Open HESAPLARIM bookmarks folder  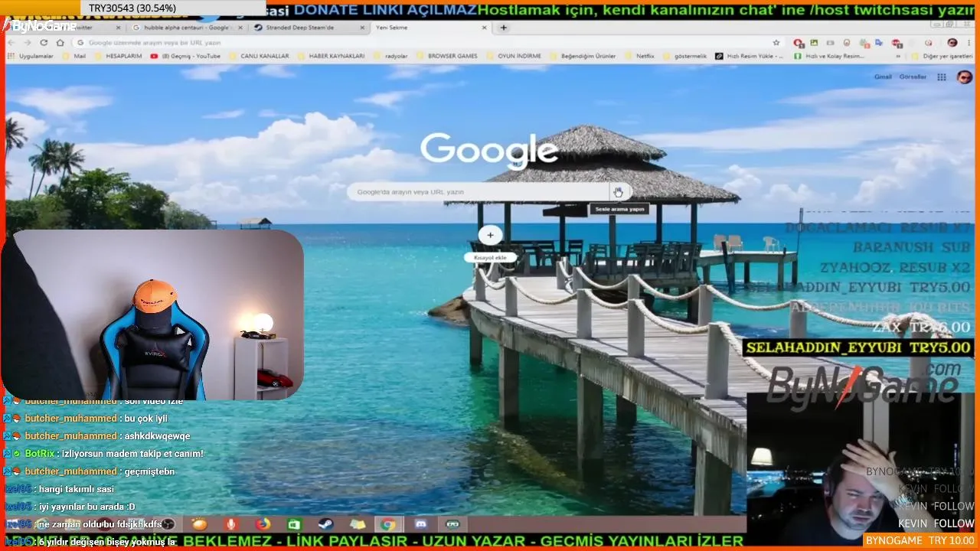click(x=118, y=57)
